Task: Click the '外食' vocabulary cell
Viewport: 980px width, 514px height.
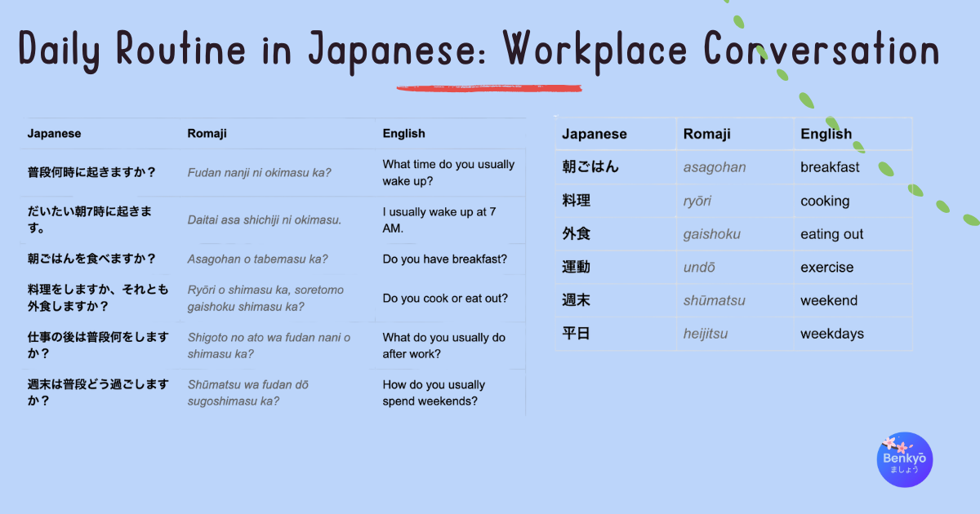Action: point(577,234)
